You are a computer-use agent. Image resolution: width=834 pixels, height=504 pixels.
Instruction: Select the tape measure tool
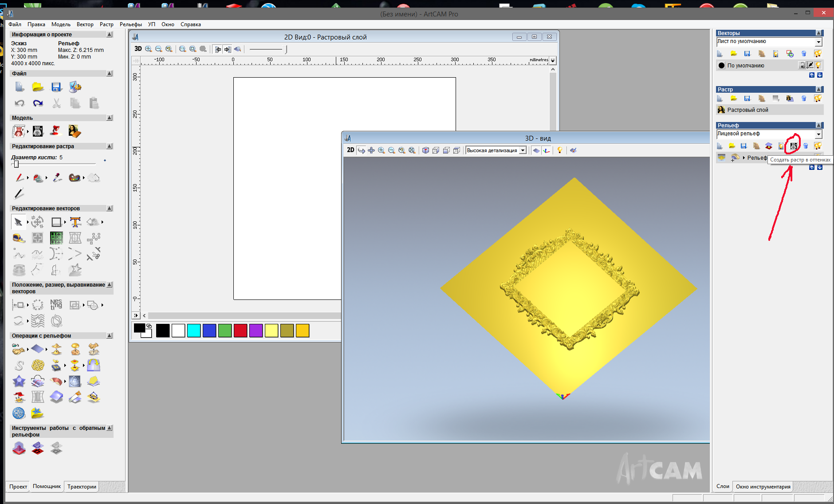click(x=19, y=238)
